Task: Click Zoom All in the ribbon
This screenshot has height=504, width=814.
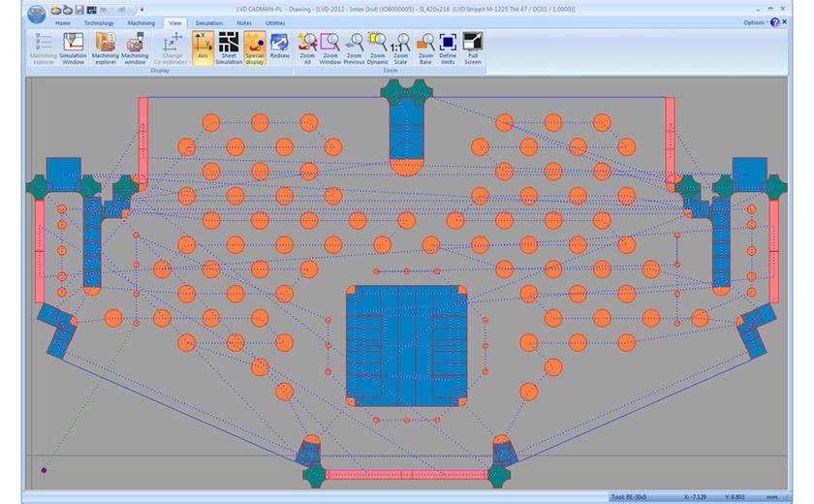Action: pyautogui.click(x=308, y=47)
